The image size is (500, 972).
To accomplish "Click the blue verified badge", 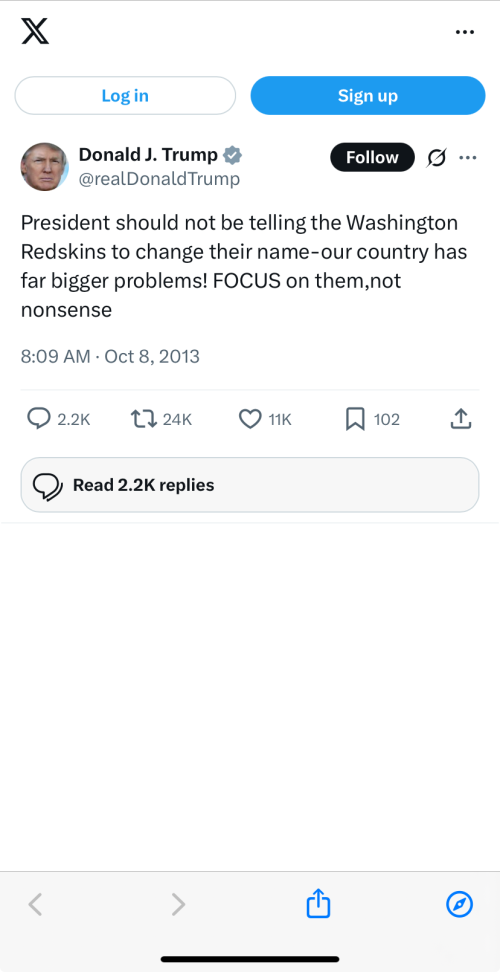I will (232, 155).
